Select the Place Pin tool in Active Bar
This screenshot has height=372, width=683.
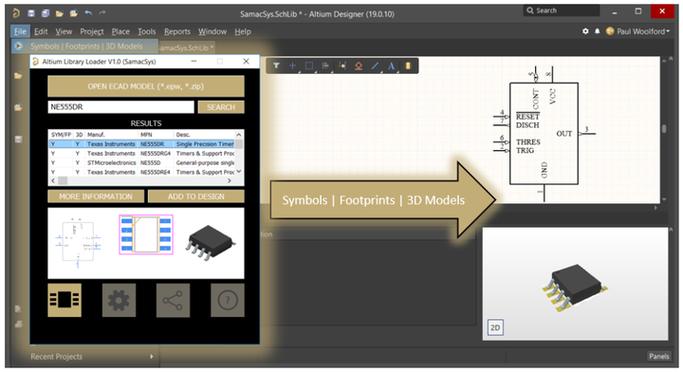click(342, 66)
